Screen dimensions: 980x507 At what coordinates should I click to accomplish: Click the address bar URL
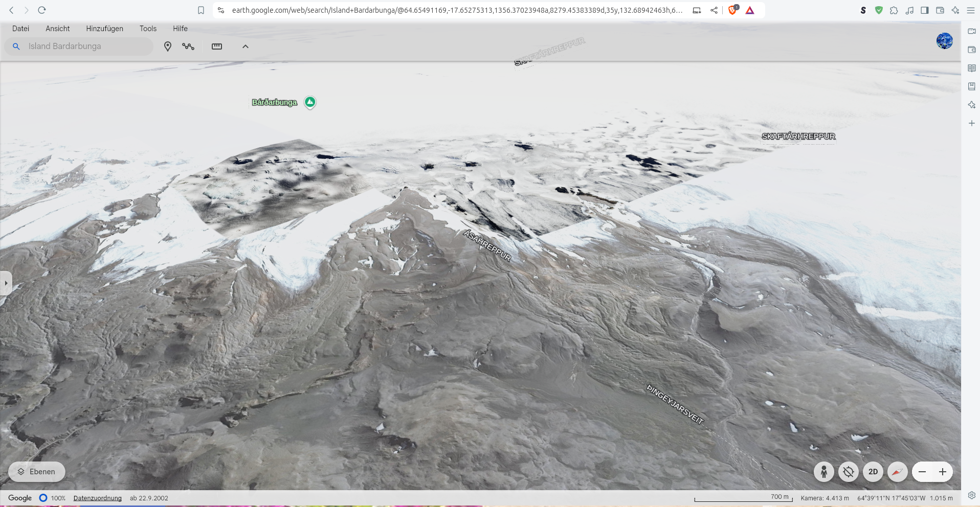(457, 10)
